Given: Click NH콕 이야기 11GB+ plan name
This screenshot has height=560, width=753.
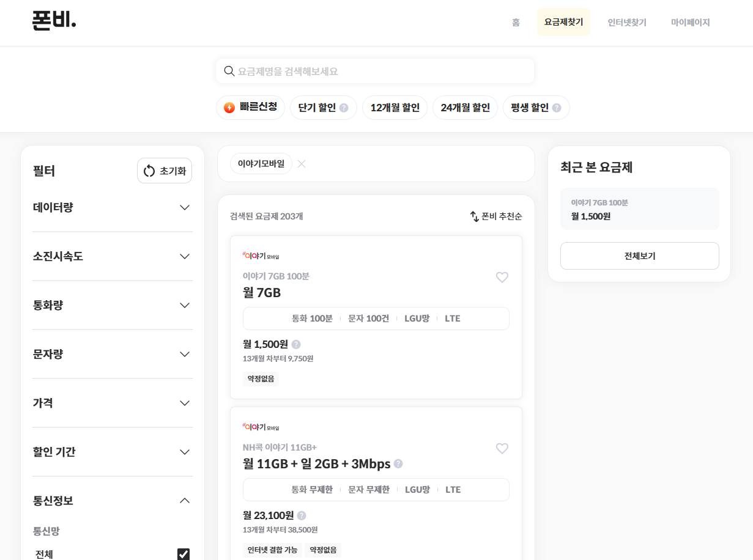Looking at the screenshot, I should pos(280,447).
